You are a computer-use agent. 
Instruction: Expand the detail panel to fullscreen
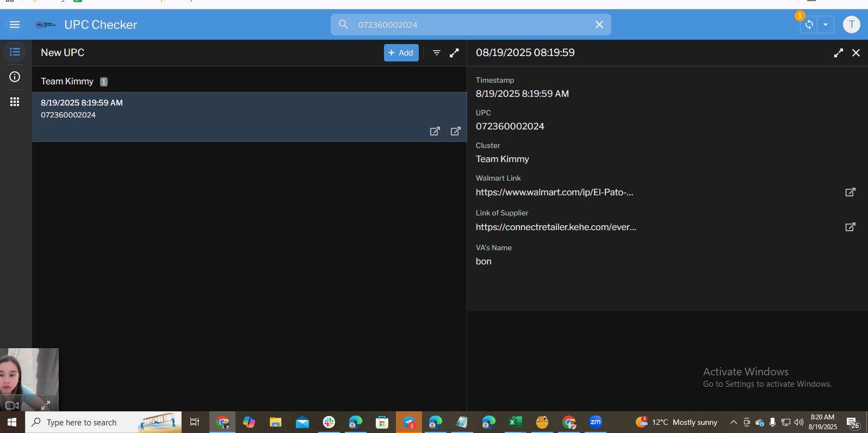(x=838, y=53)
